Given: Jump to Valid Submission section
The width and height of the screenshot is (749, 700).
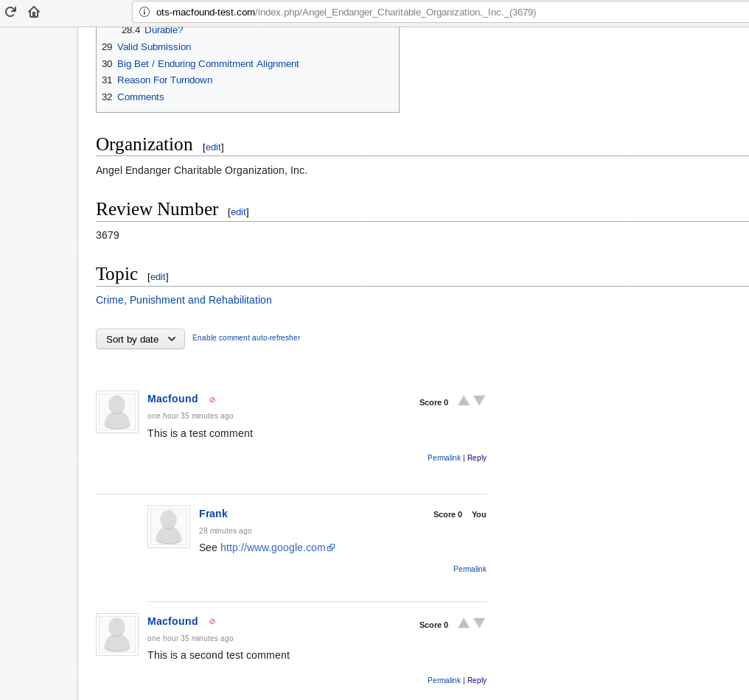Looking at the screenshot, I should [154, 47].
